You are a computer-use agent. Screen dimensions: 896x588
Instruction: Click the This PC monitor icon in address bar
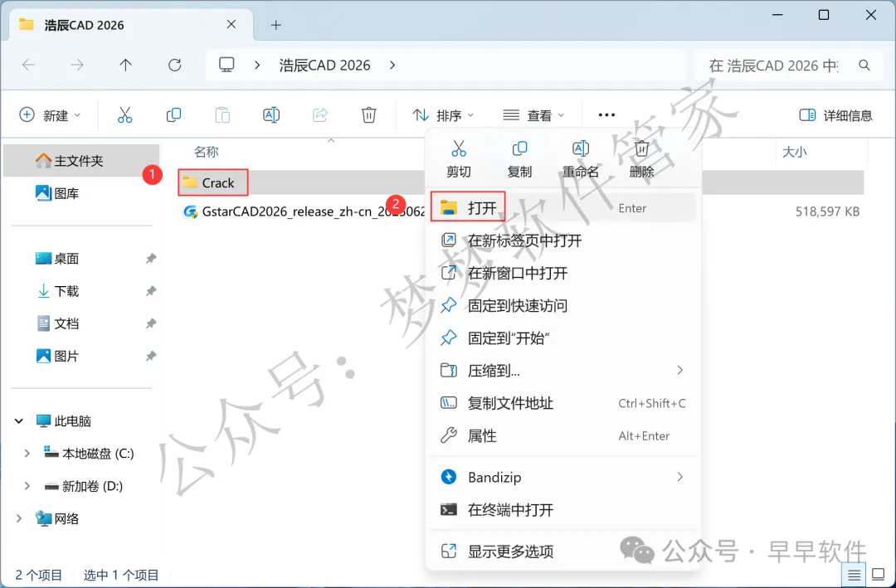tap(226, 65)
